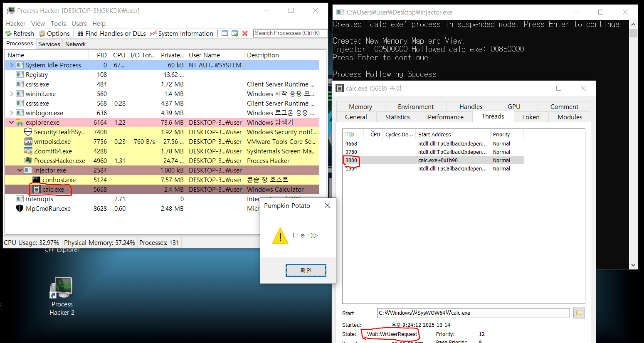The width and height of the screenshot is (644, 343).
Task: Click the Process Hacker 2 desktop shortcut
Action: click(x=62, y=296)
